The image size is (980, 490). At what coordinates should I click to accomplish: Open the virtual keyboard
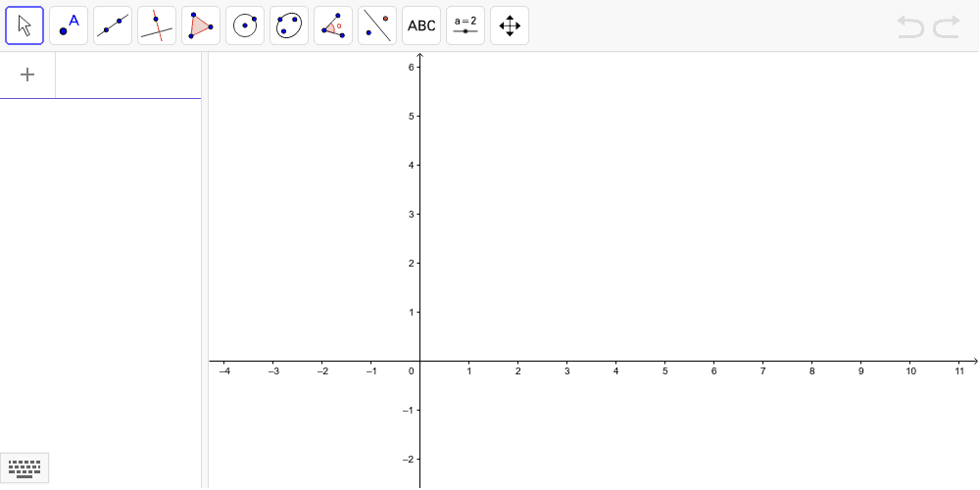tap(24, 468)
